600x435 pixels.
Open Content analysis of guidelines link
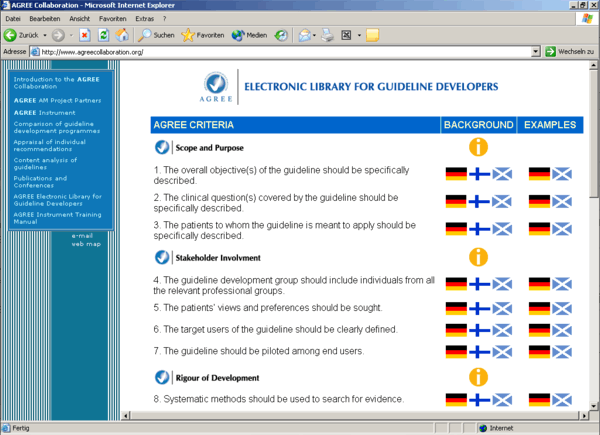point(45,164)
